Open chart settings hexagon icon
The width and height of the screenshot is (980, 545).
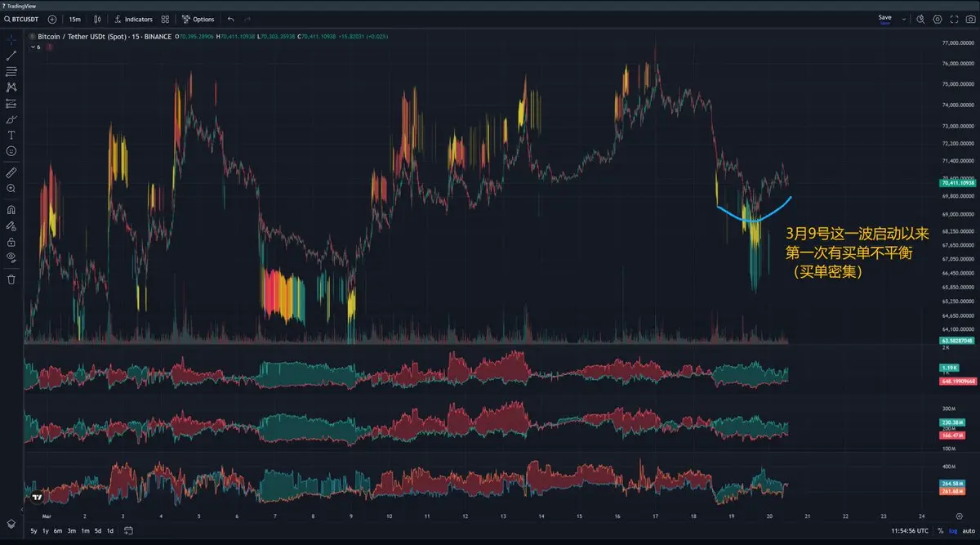[938, 19]
